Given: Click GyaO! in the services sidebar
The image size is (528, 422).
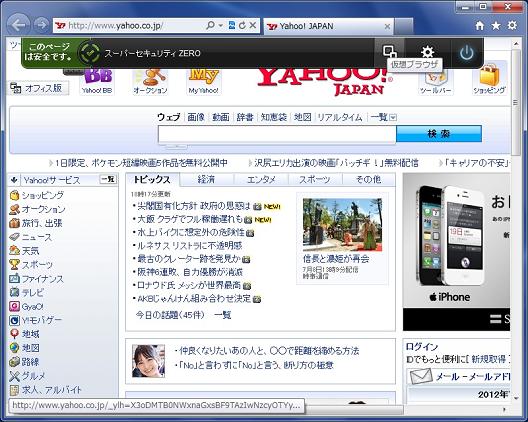Looking at the screenshot, I should click(32, 306).
